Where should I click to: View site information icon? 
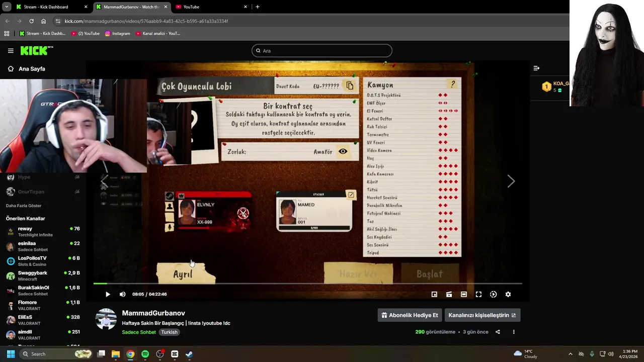58,21
